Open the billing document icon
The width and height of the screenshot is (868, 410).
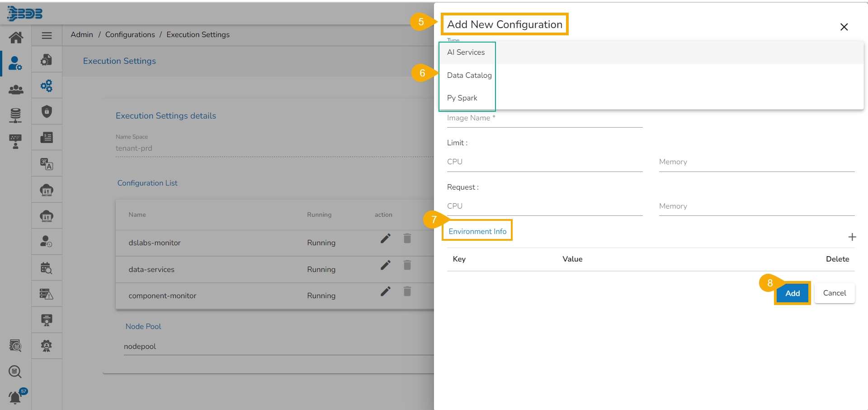pos(47,137)
